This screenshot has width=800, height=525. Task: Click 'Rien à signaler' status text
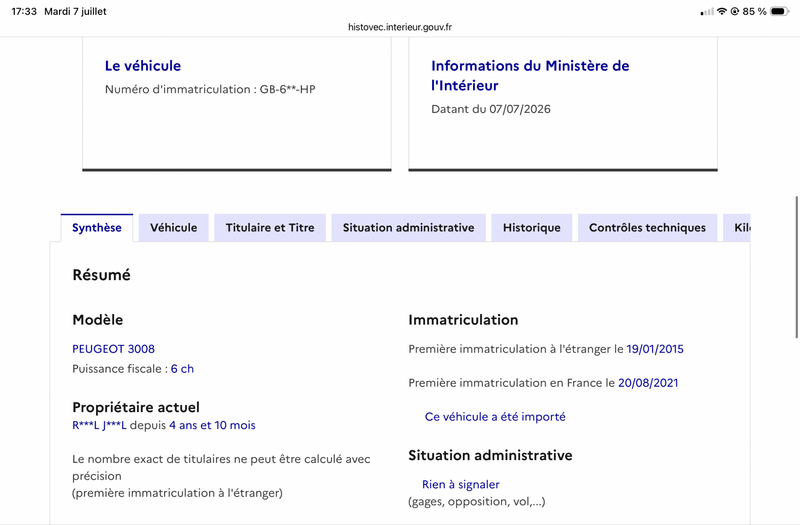461,484
